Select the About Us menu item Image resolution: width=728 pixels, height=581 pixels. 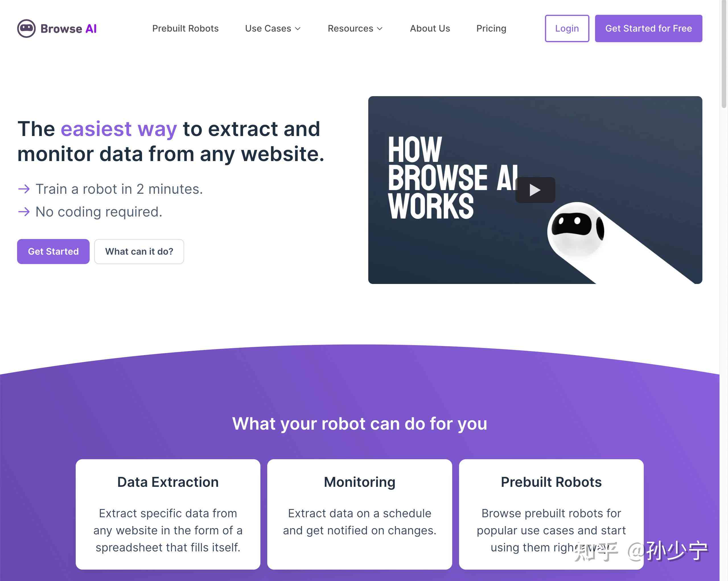coord(430,28)
